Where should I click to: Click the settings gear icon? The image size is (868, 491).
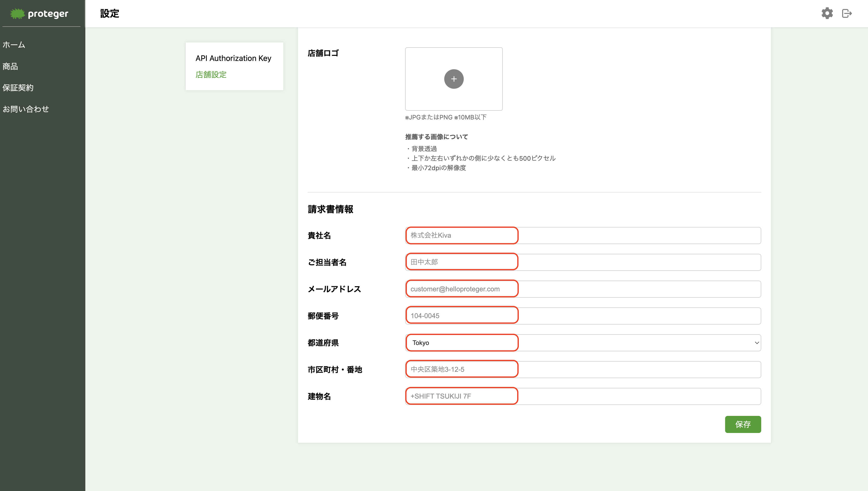tap(827, 13)
